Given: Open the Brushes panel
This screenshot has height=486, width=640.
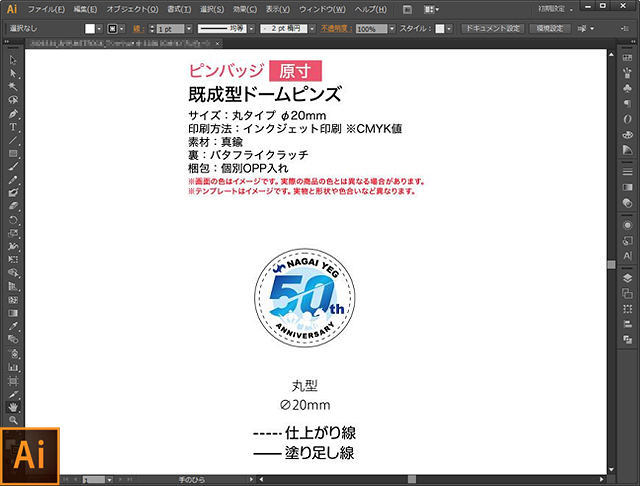Looking at the screenshot, I should coord(627,73).
